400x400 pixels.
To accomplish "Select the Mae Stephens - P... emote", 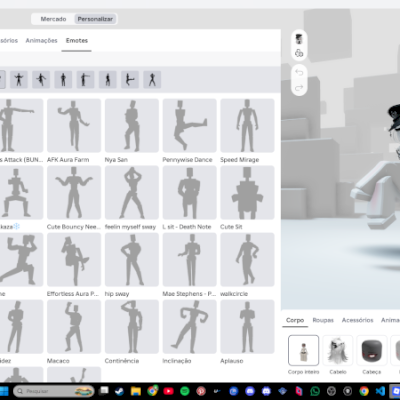I will (189, 259).
